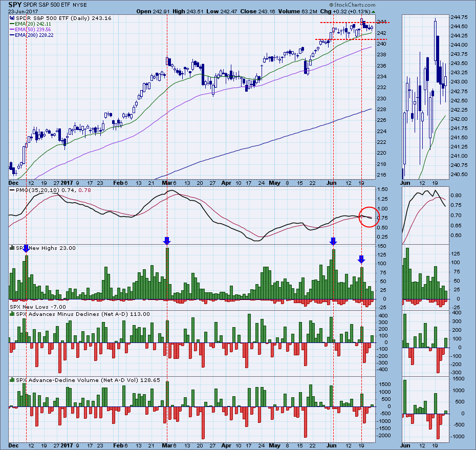The image size is (476, 450).
Task: Click the 'Low 242.47' value
Action: point(222,12)
